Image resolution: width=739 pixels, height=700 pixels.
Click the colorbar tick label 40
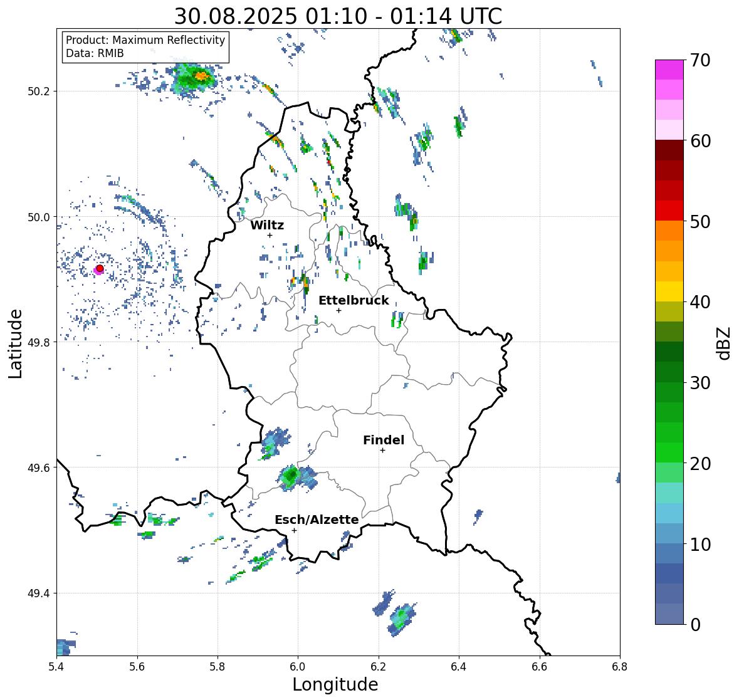pyautogui.click(x=700, y=302)
